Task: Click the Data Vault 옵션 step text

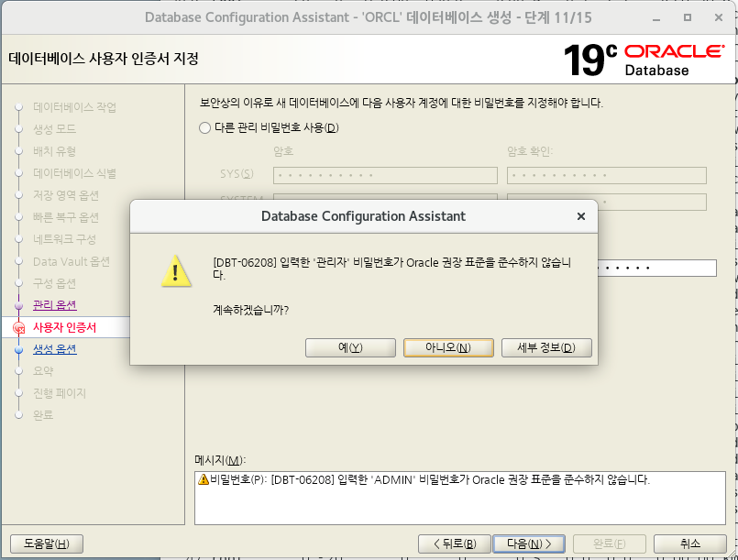Action: point(72,261)
